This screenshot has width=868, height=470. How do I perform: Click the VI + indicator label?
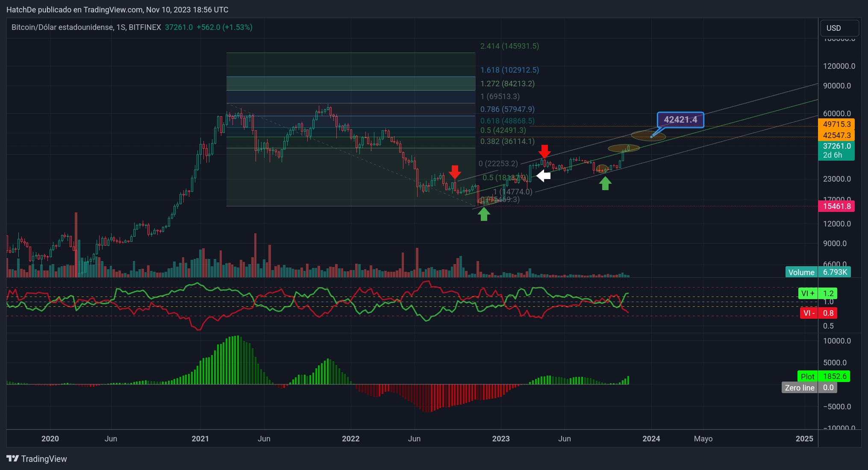point(808,293)
